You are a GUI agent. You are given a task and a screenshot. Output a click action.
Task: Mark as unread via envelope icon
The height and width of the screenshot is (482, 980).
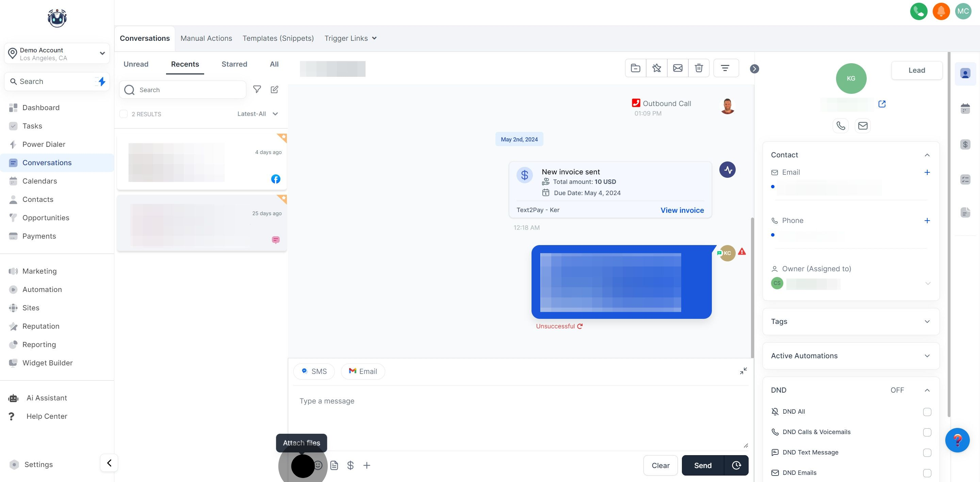[x=677, y=68]
